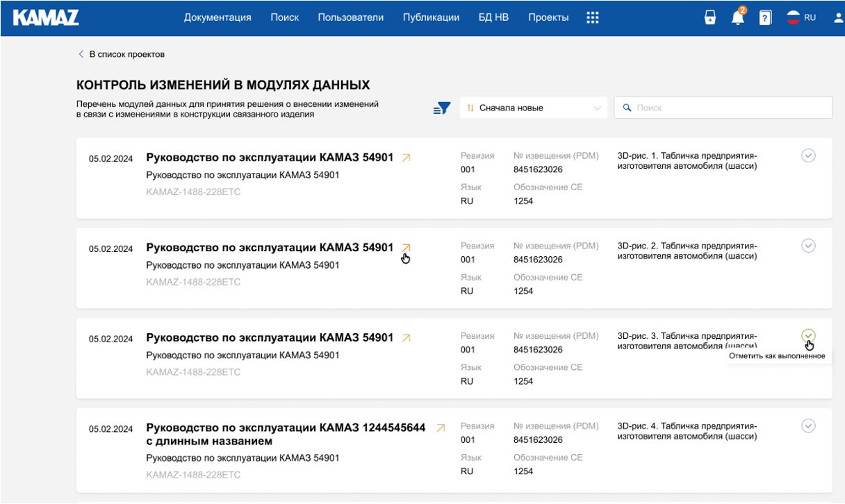
Task: Mark 3D-рис. 2 item as completed
Action: (x=808, y=246)
